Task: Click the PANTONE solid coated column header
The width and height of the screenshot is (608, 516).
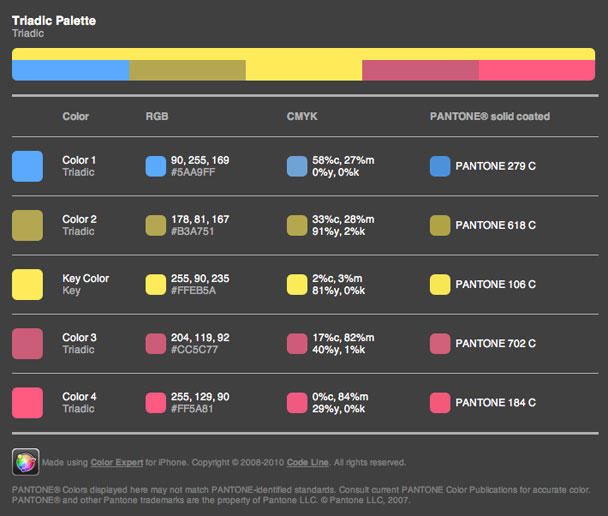Action: pos(489,116)
